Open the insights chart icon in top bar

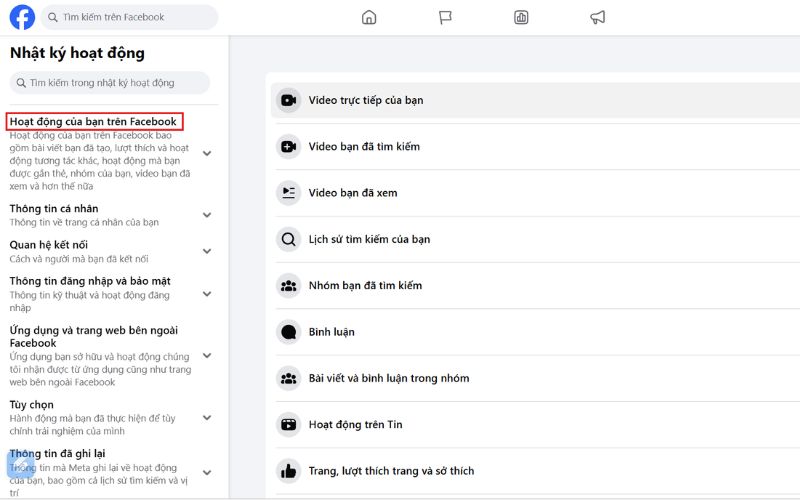coord(521,17)
